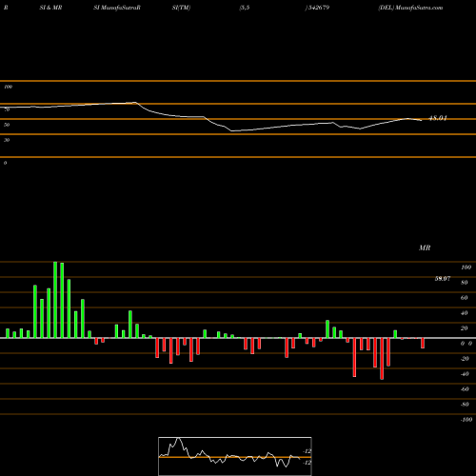Click the -80 label on MR axis

click(x=465, y=405)
